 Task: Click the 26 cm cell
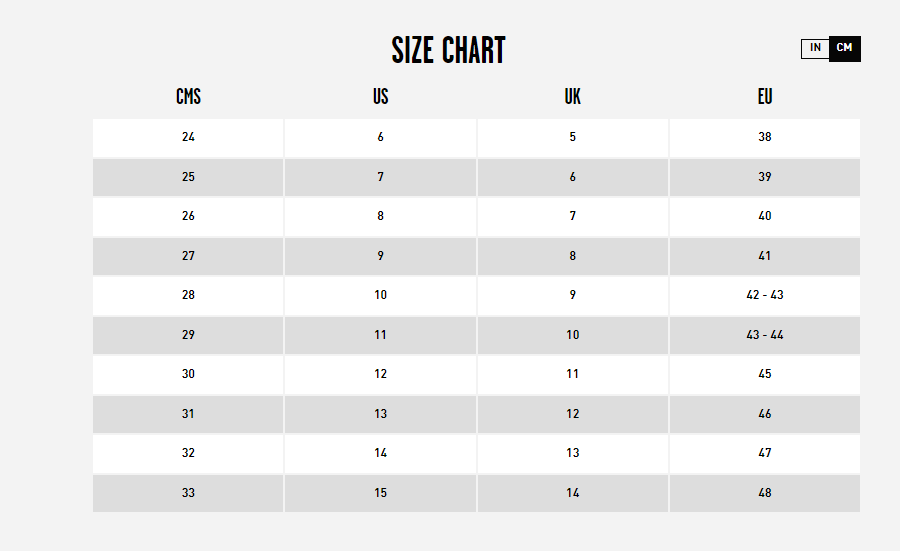coord(188,217)
